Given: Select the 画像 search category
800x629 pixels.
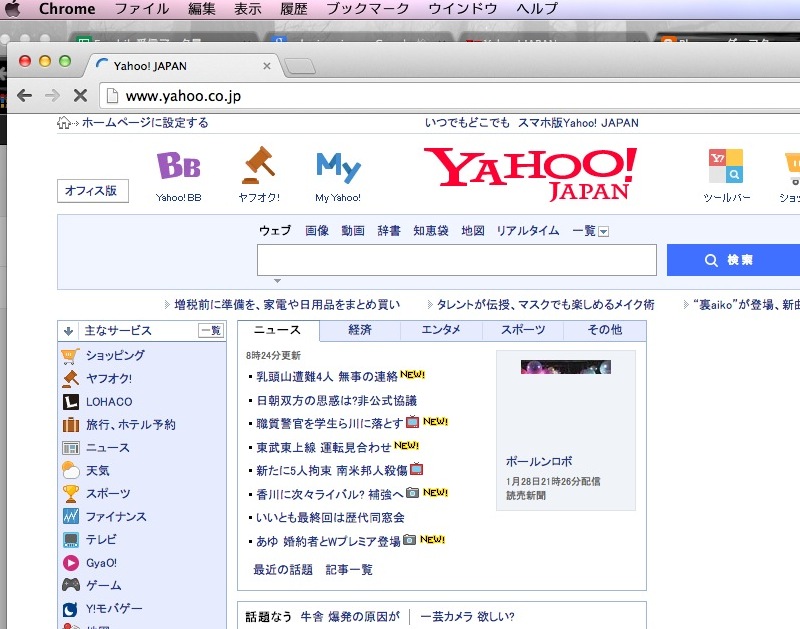Looking at the screenshot, I should 317,231.
